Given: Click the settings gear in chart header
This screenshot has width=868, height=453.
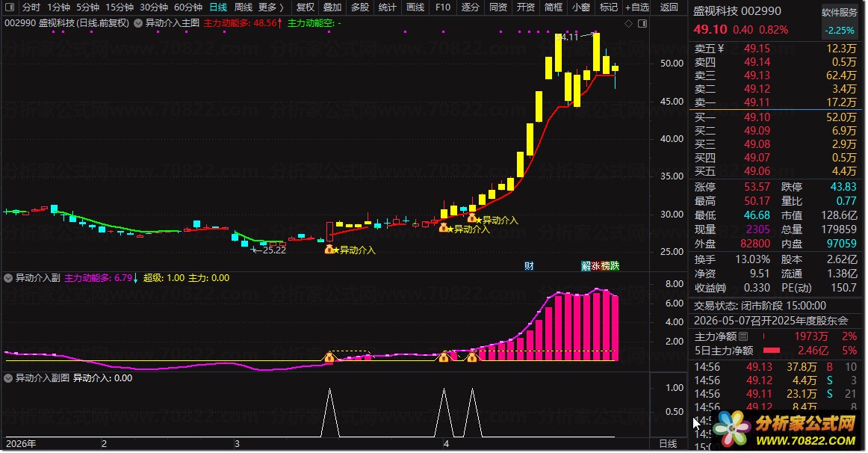Looking at the screenshot, I should [x=641, y=23].
